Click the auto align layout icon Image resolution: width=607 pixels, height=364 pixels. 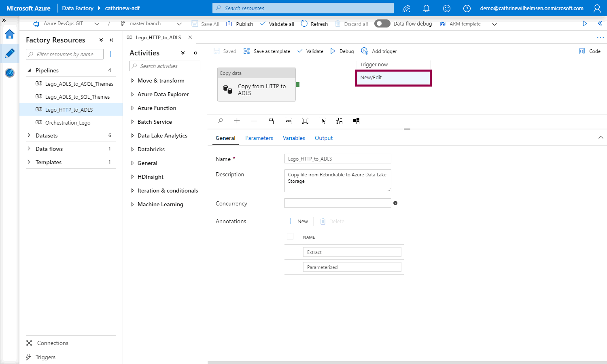point(339,121)
